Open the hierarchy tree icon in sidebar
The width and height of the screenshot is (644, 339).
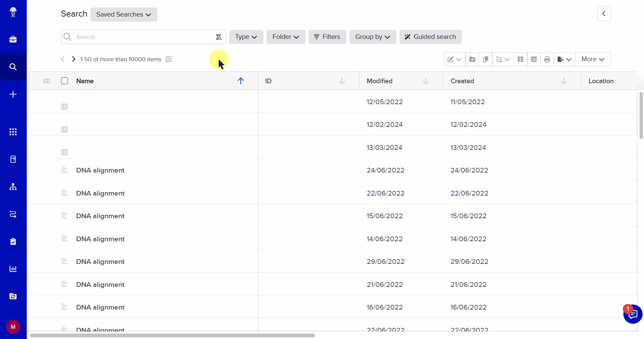pyautogui.click(x=13, y=187)
